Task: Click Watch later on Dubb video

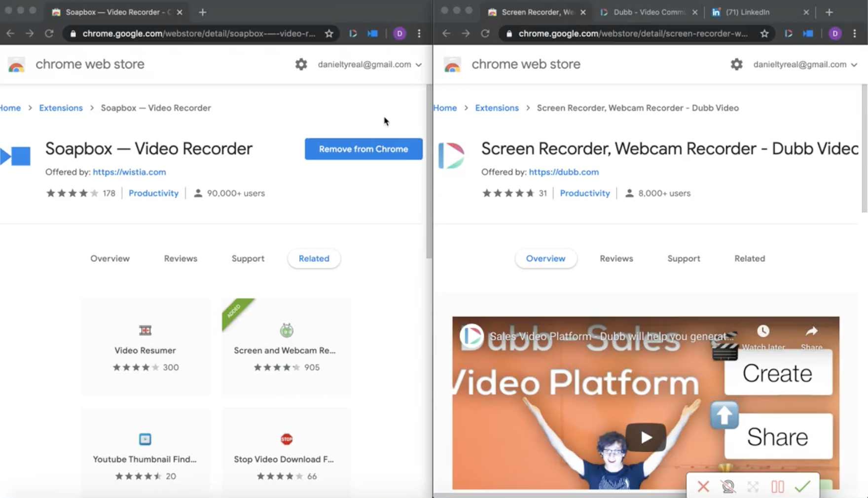Action: (763, 338)
